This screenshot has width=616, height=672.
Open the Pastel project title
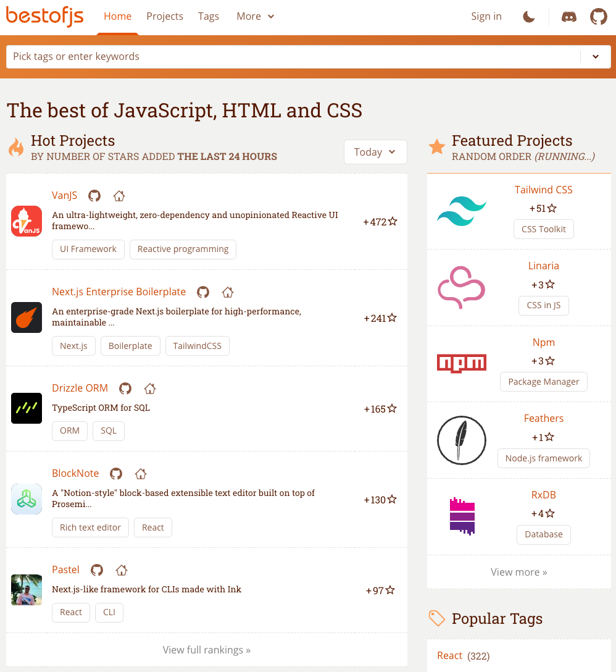click(65, 569)
